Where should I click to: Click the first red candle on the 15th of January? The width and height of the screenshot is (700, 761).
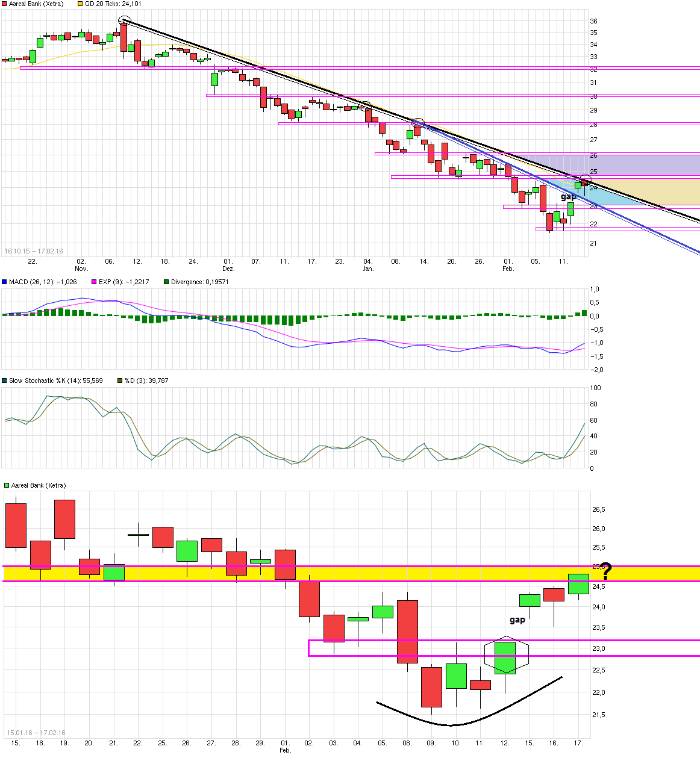16,526
